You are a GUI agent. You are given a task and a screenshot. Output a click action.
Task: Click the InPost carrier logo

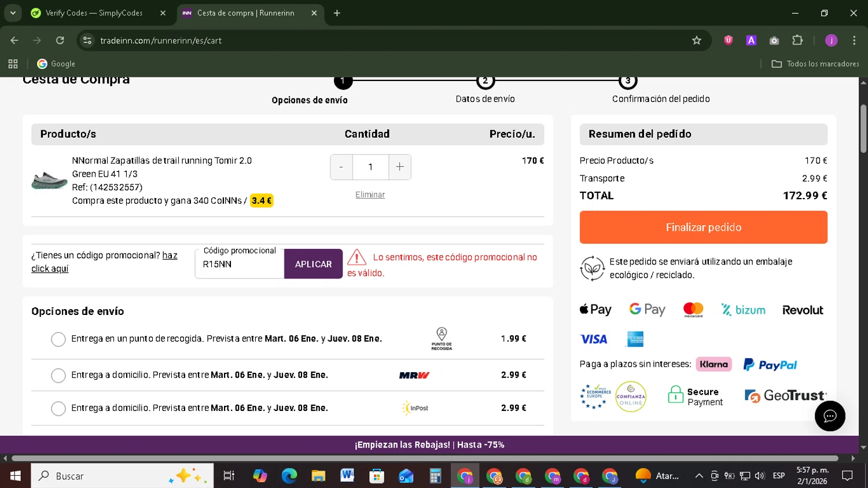tap(415, 408)
